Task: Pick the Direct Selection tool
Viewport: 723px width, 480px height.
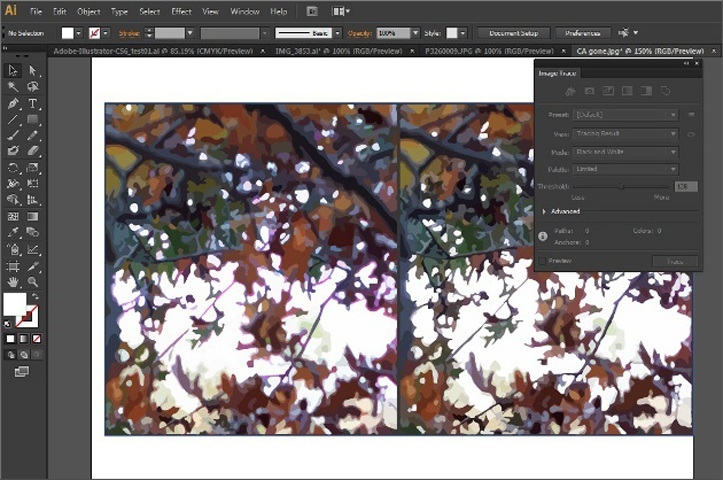Action: coord(32,70)
